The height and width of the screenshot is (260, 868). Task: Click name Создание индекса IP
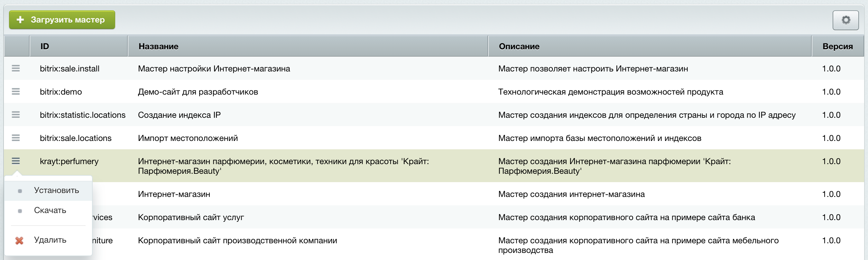[179, 115]
